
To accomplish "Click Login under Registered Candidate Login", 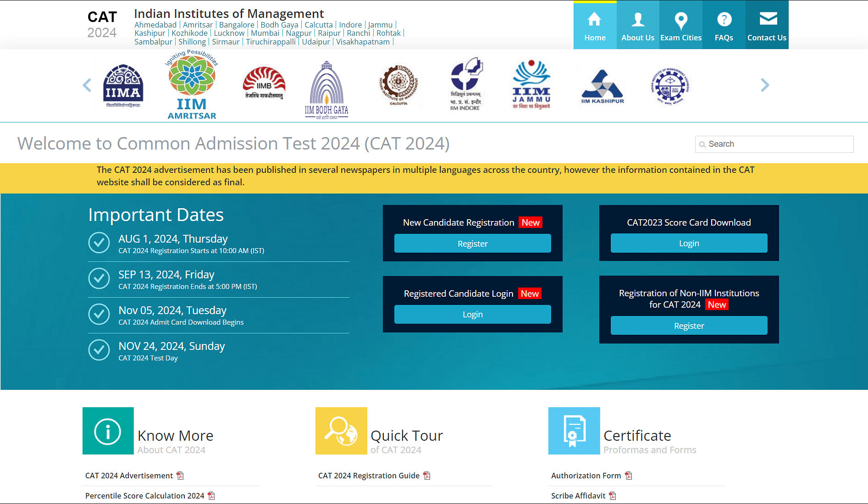I will [472, 314].
